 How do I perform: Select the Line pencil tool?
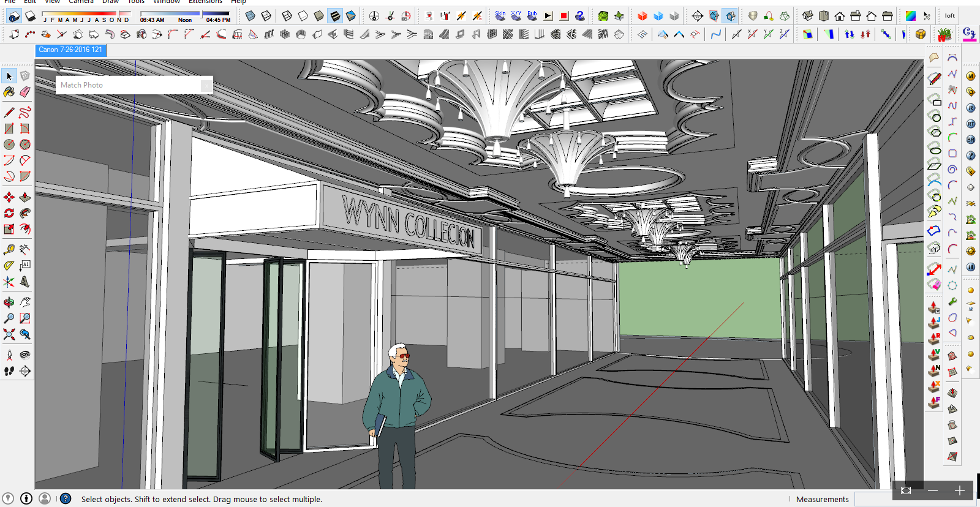[9, 113]
